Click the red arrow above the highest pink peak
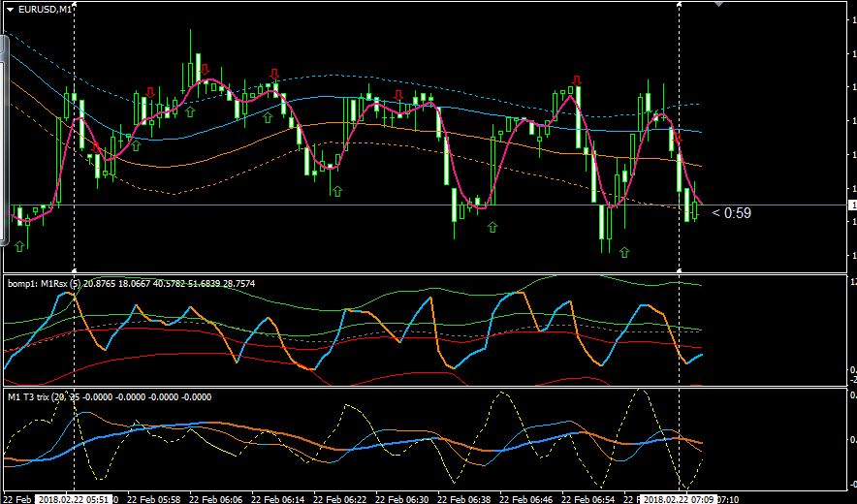This screenshot has width=857, height=504. [205, 69]
